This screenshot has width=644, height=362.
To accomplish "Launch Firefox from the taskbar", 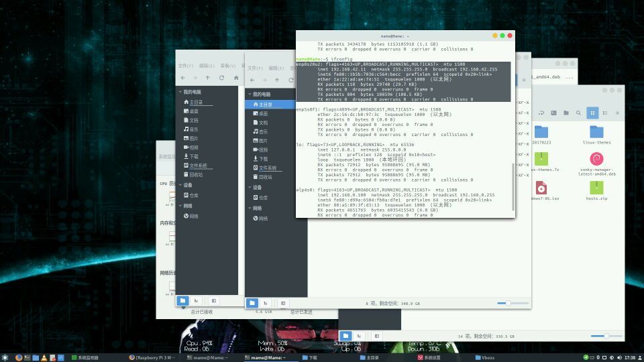I will point(18,357).
